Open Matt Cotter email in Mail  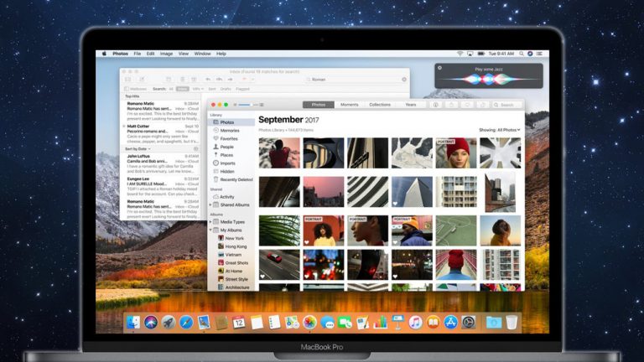coord(162,134)
